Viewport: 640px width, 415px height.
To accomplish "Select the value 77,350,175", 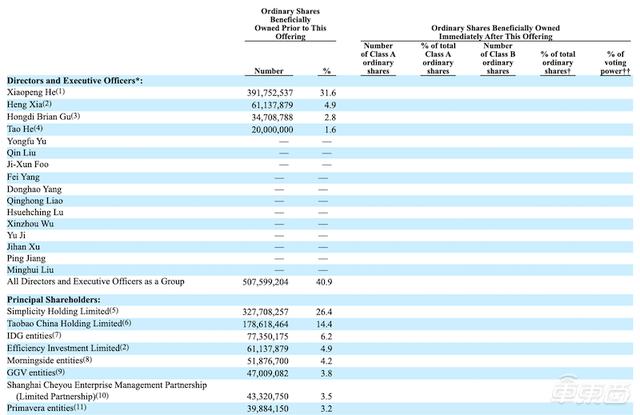I will click(268, 337).
